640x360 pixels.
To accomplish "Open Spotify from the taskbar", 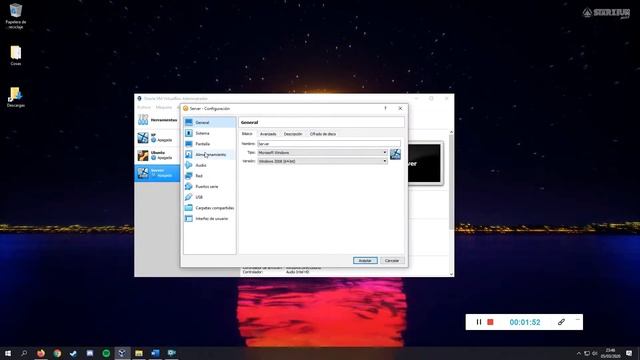I will pos(106,353).
